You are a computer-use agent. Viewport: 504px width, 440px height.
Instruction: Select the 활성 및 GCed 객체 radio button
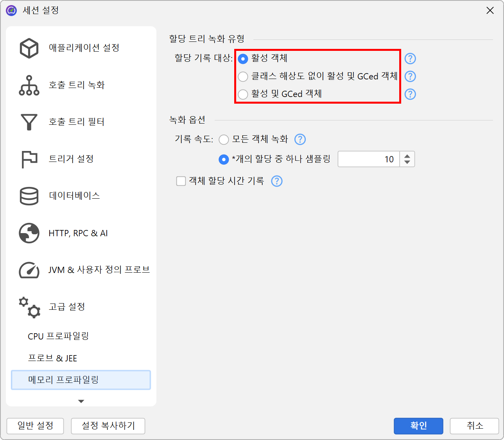(243, 94)
